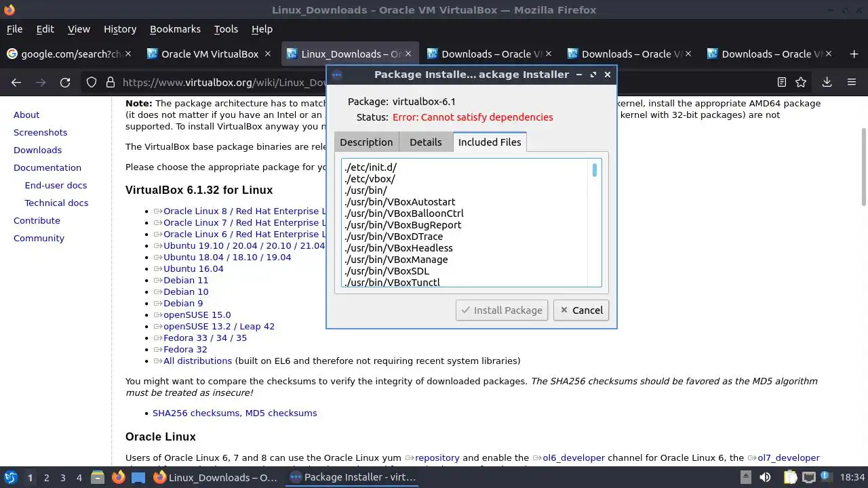
Task: Open the volume control tray icon
Action: (x=765, y=477)
